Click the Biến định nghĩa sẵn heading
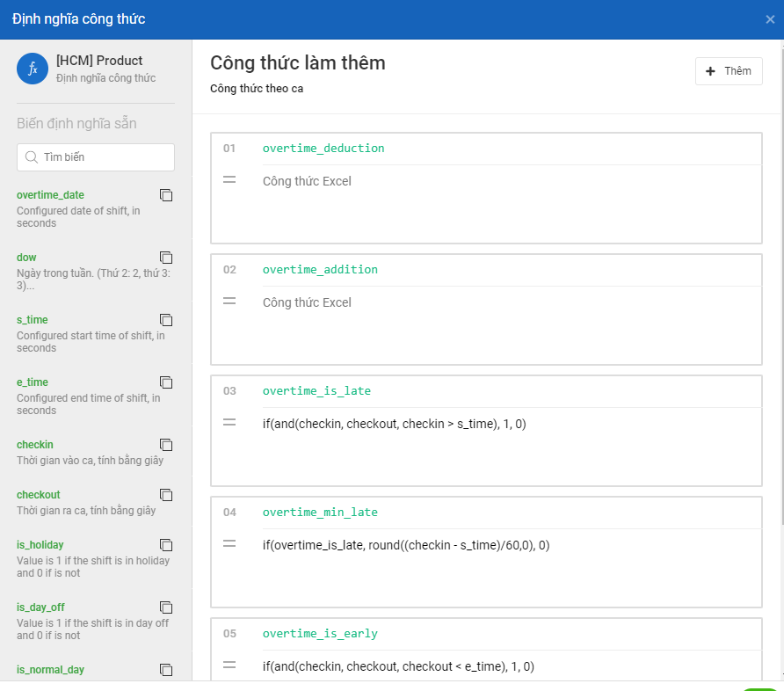 pos(76,123)
